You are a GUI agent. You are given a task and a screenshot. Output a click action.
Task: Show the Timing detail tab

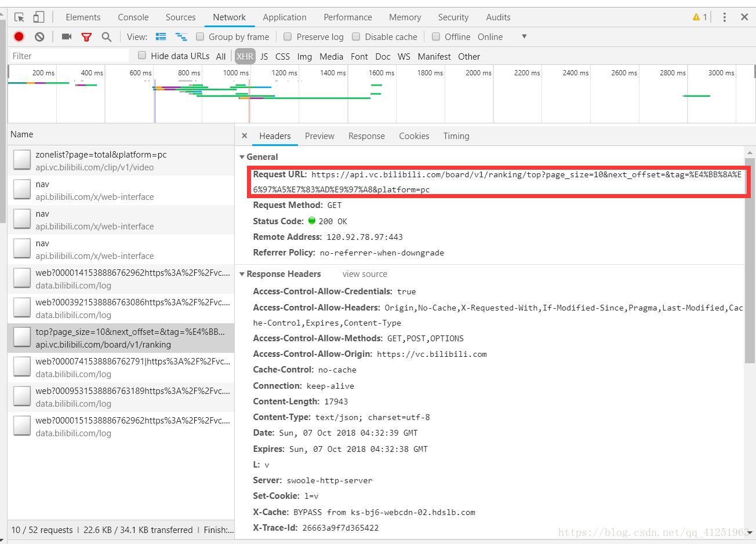[x=456, y=136]
